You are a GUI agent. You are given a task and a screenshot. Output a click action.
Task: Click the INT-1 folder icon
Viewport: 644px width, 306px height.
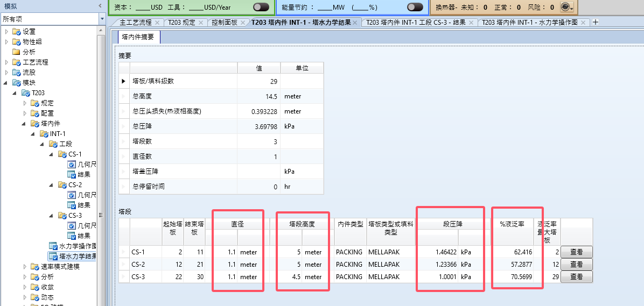point(44,134)
